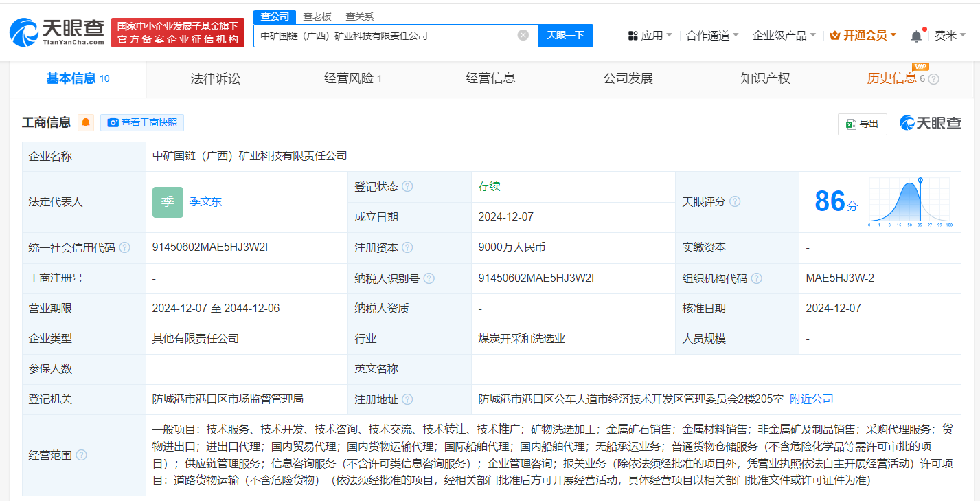Expand the 企业级产品 dropdown
Viewport: 980px width, 501px height.
pyautogui.click(x=784, y=36)
